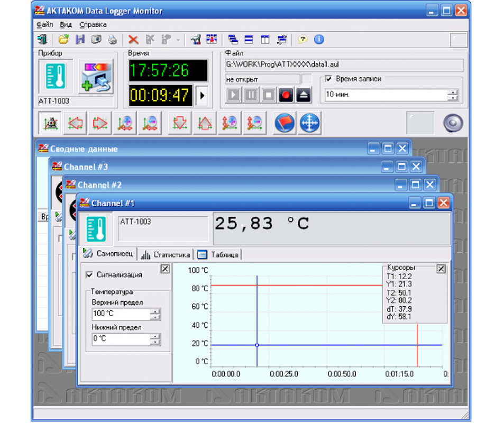Shift graph left with red left arrow
The height and width of the screenshot is (423, 504).
coord(75,123)
